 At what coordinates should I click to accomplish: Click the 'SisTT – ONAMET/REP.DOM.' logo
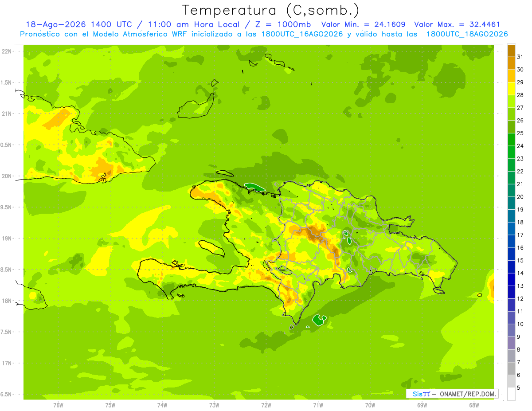451,394
